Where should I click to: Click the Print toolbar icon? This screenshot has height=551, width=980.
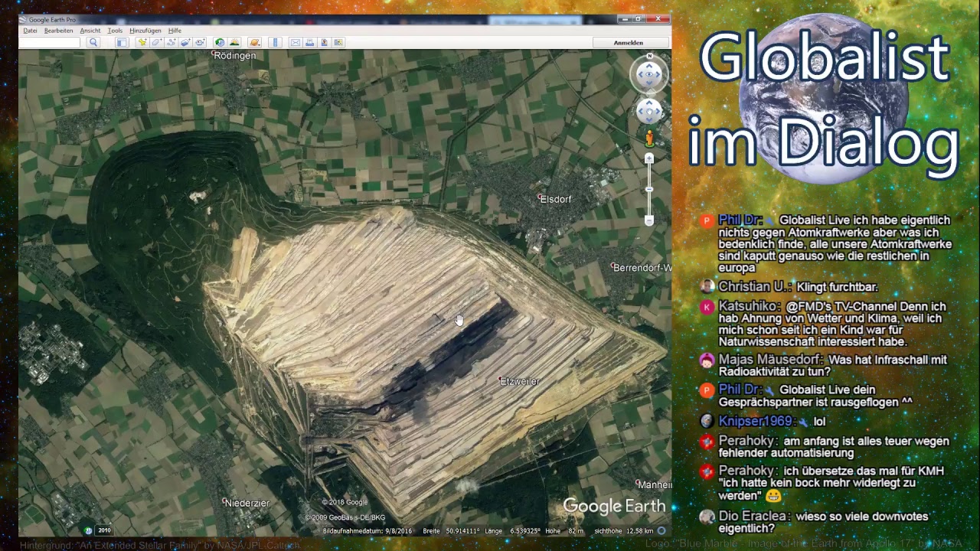(309, 42)
